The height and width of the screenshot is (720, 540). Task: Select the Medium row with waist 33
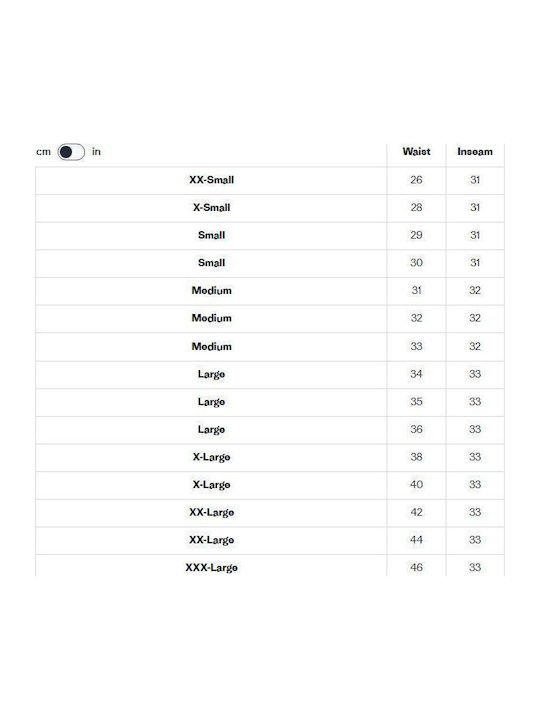pos(270,347)
